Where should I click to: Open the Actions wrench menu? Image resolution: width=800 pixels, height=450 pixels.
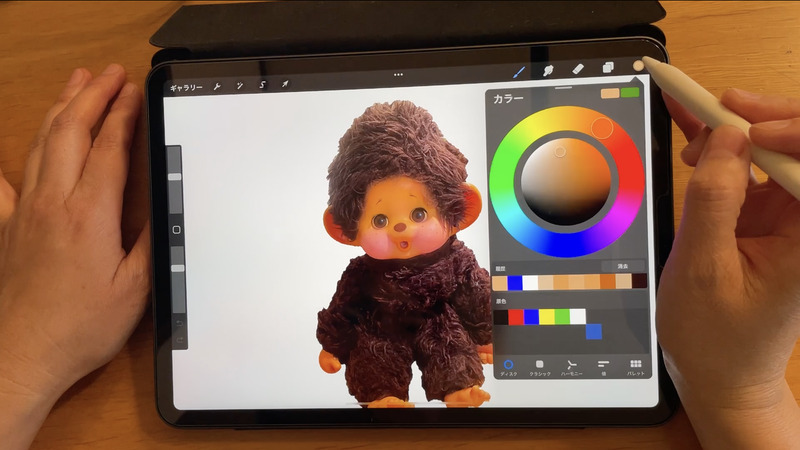pyautogui.click(x=217, y=87)
